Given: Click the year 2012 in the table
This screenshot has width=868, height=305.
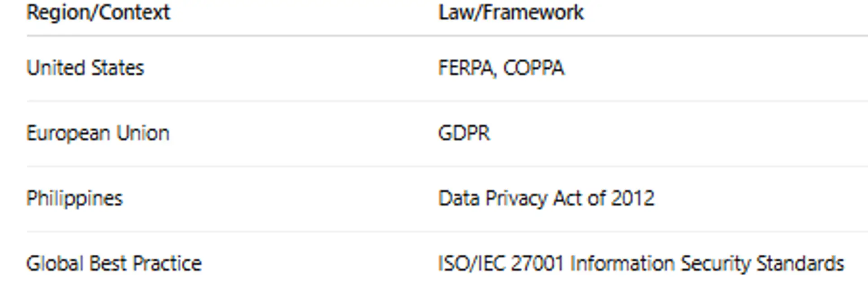Looking at the screenshot, I should pos(632,198).
